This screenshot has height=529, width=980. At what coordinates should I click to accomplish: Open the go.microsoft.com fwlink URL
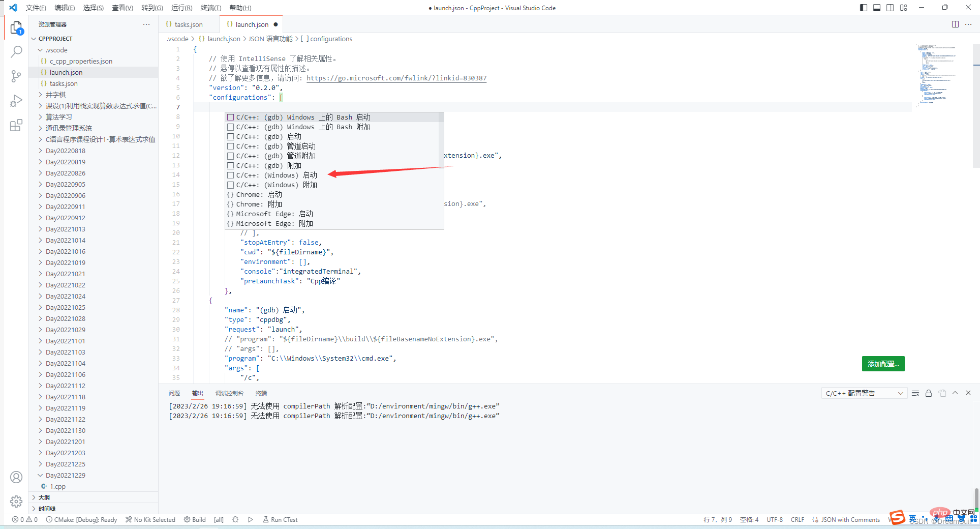(396, 78)
